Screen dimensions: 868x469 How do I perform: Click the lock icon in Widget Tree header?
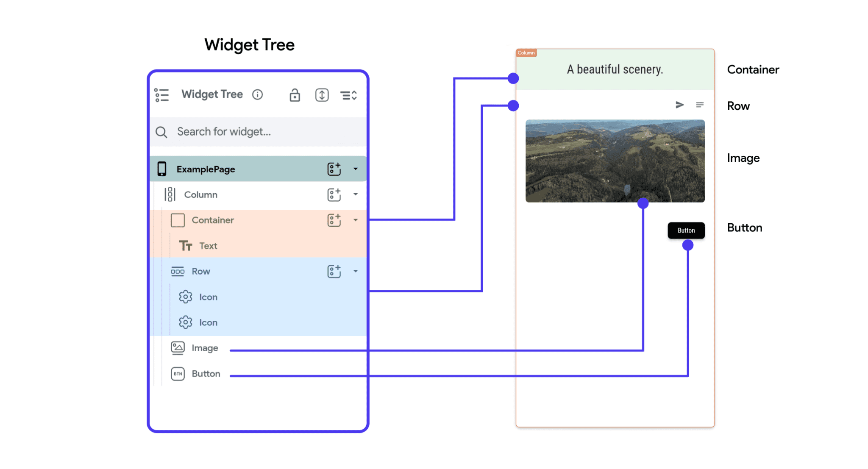tap(295, 95)
